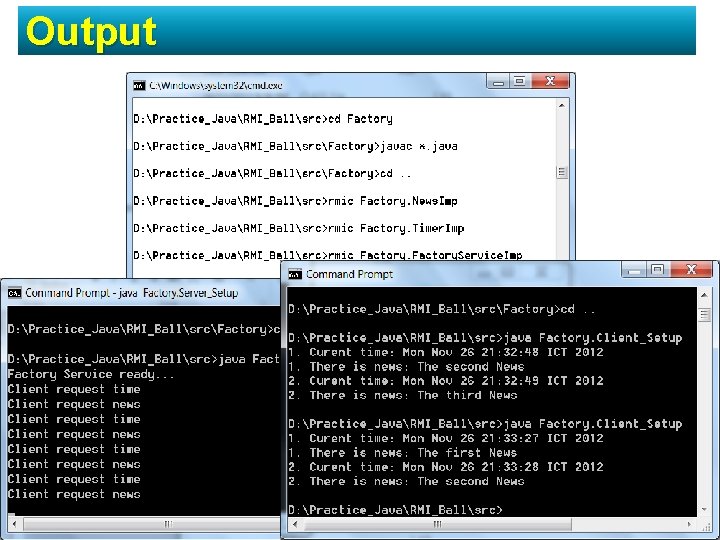The width and height of the screenshot is (720, 540).
Task: Click the scroll up arrow in cmd.exe window
Action: click(562, 106)
